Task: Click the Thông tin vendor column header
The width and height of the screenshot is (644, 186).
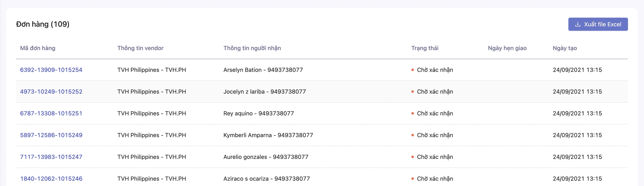Action: 140,48
